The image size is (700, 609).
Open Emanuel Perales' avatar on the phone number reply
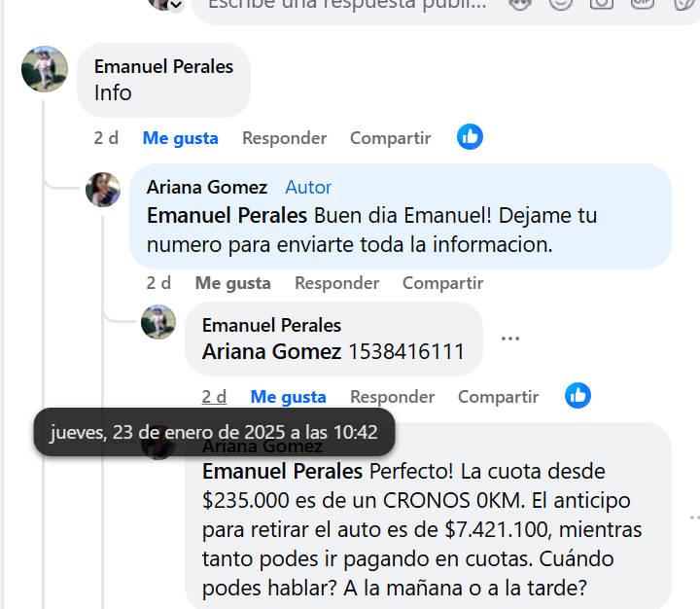[158, 322]
